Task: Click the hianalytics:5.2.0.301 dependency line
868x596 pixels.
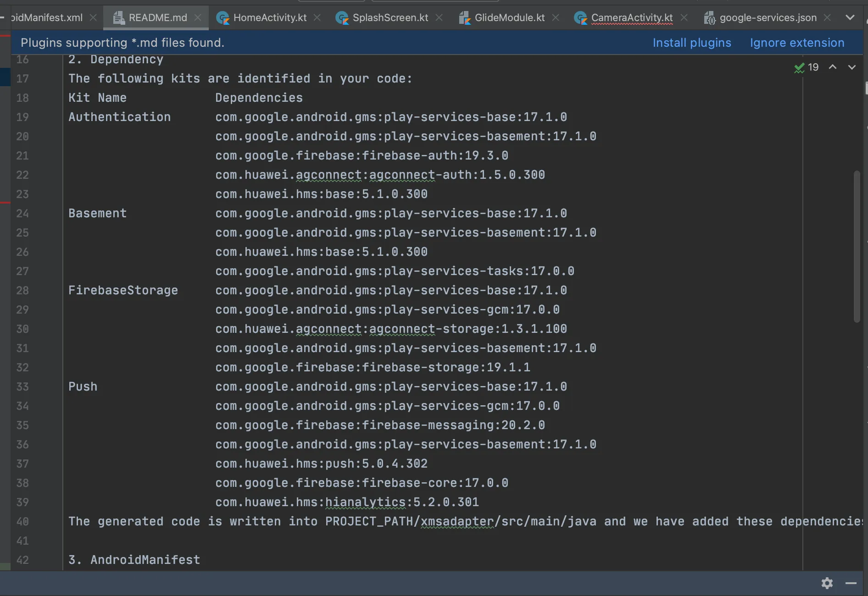Action: click(347, 502)
